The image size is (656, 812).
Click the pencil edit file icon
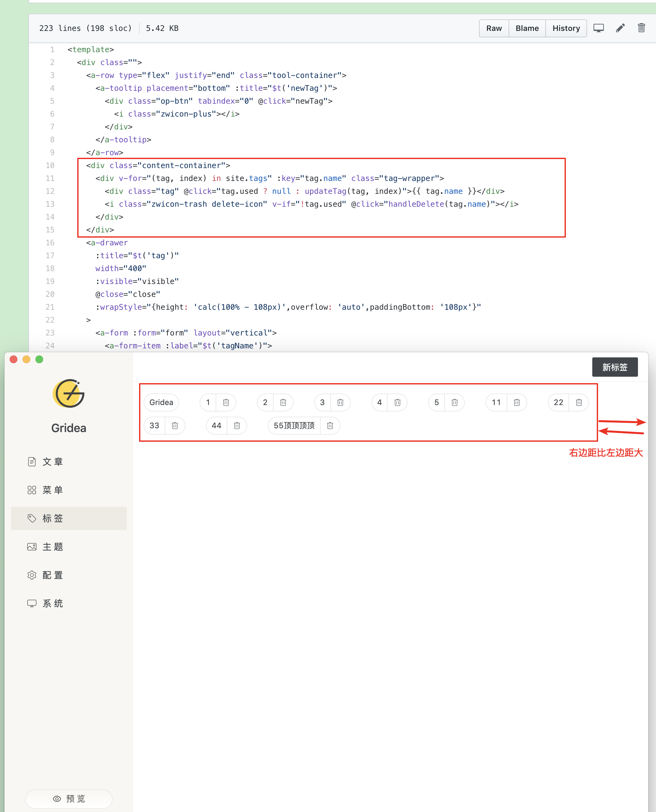(620, 28)
